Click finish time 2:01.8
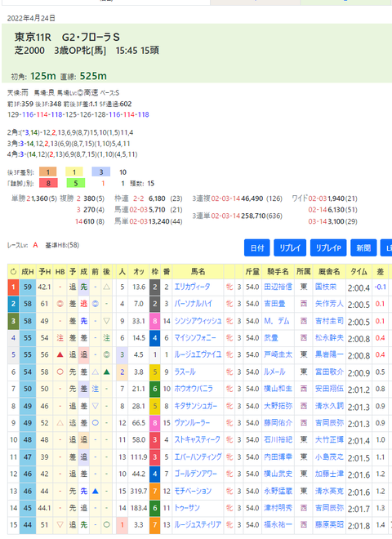Screen dimensions: 392x539 [x=359, y=526]
